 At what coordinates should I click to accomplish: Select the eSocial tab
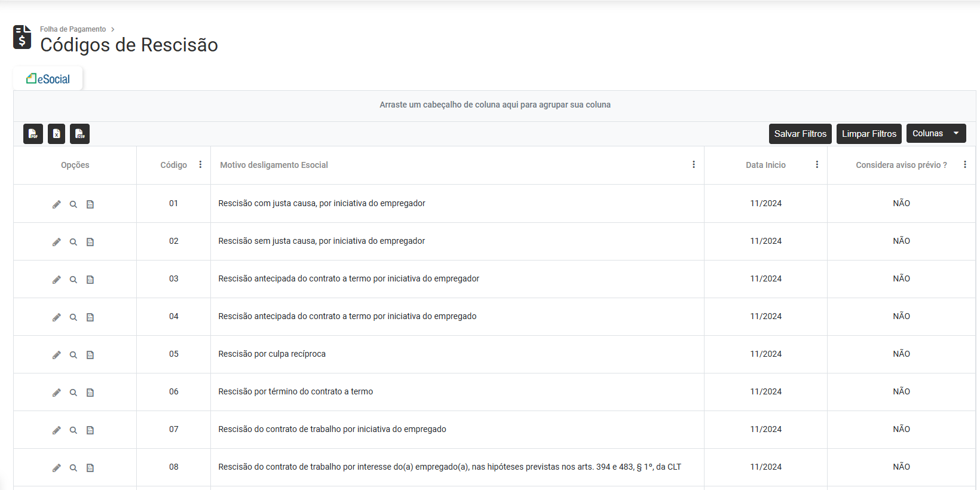click(48, 79)
